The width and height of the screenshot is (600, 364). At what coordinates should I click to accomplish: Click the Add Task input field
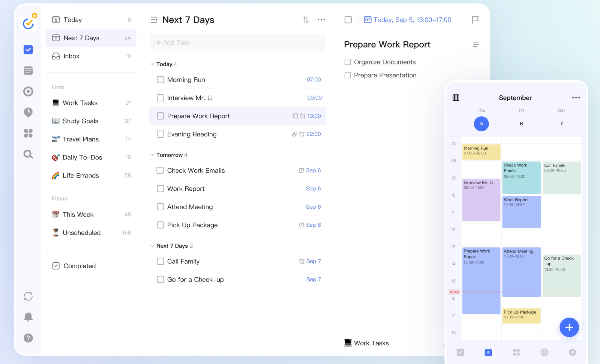click(x=238, y=43)
